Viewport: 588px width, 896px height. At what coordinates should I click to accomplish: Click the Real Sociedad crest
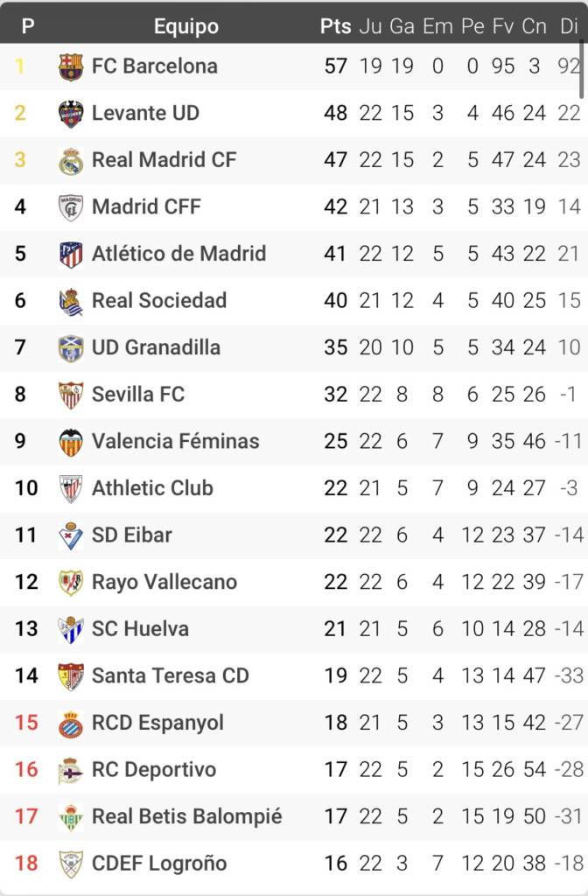click(x=71, y=302)
